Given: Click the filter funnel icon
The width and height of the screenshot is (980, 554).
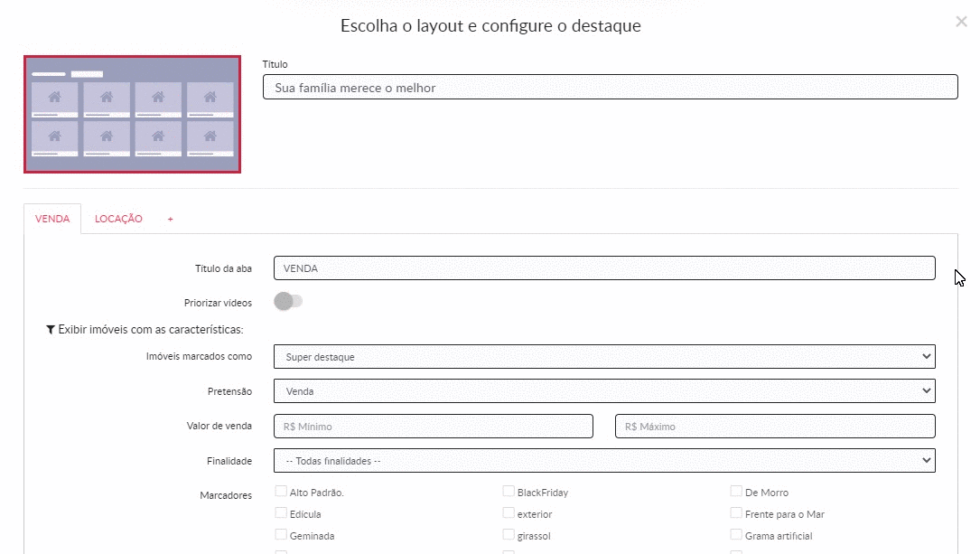Looking at the screenshot, I should pos(51,330).
